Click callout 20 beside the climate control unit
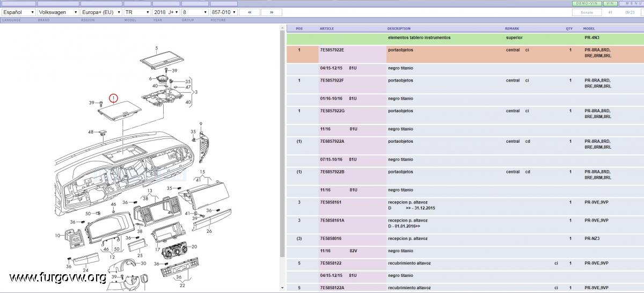The height and width of the screenshot is (293, 644). [194, 247]
